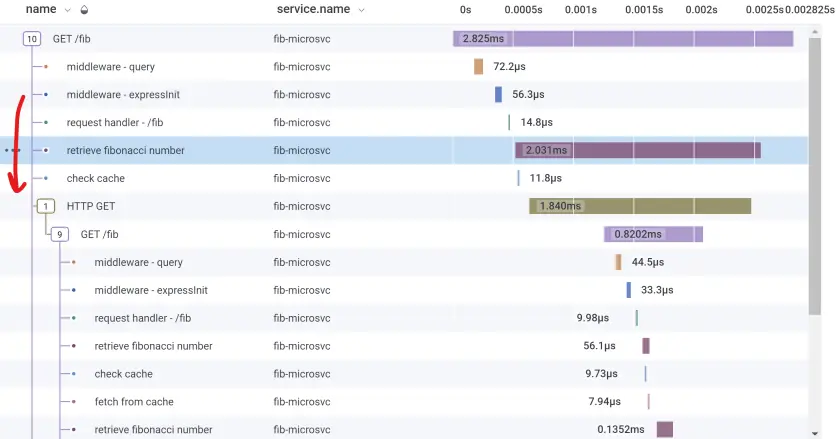Collapse the HTTP GET span with 1 child
Screen dimensions: 840x439
click(46, 206)
